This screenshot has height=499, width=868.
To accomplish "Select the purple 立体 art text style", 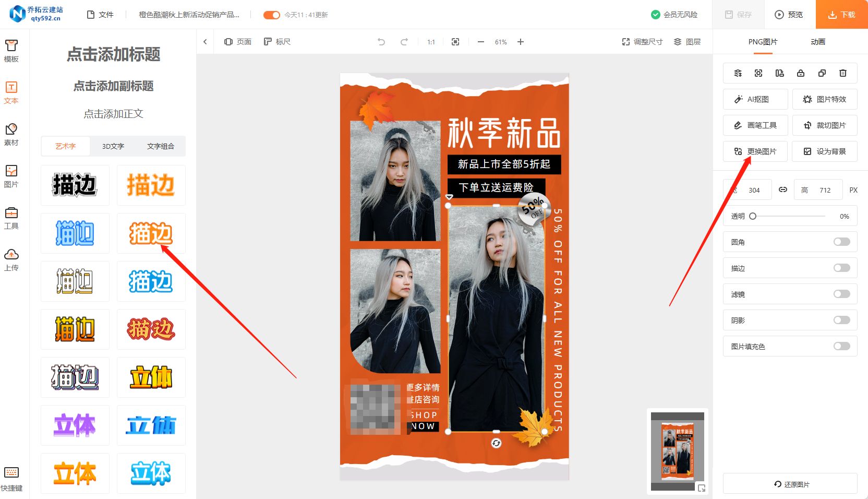I will tap(75, 425).
